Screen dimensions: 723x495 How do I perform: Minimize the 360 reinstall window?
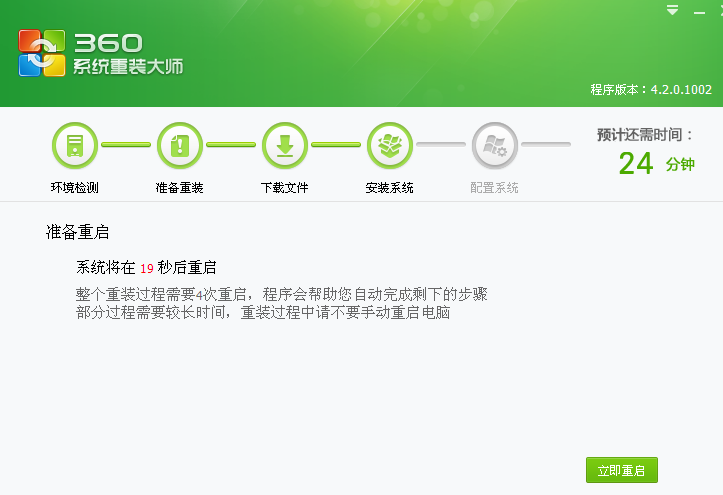click(700, 11)
